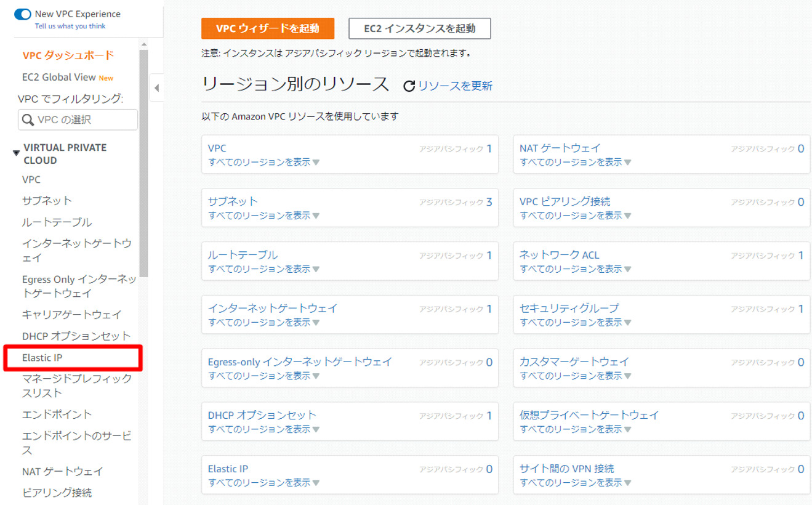Expand すべてのリージョンを表示 under カスタマーゲートウェイ card
The height and width of the screenshot is (505, 812).
576,376
